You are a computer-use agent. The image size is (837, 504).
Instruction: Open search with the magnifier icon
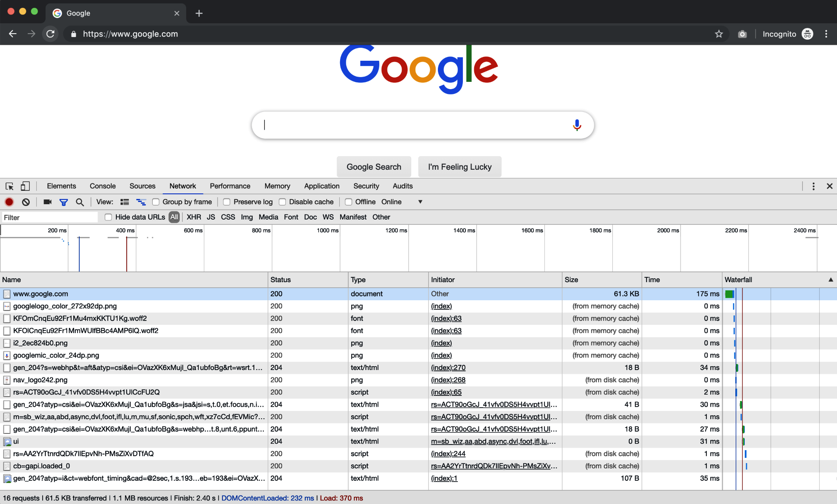click(80, 202)
